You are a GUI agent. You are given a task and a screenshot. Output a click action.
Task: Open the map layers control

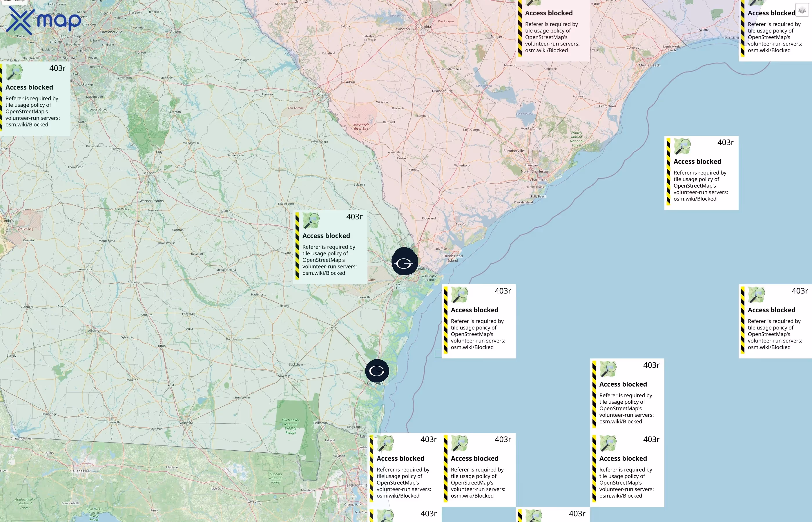tap(802, 10)
